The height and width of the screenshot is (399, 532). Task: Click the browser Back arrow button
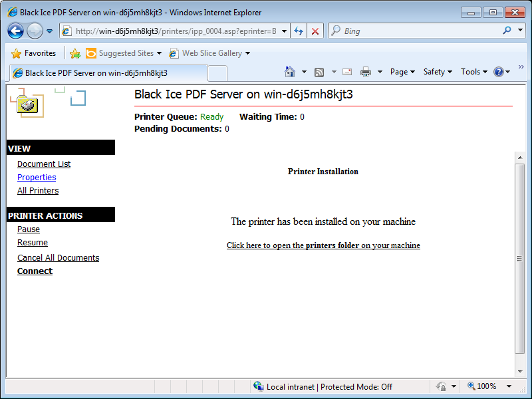[x=16, y=31]
